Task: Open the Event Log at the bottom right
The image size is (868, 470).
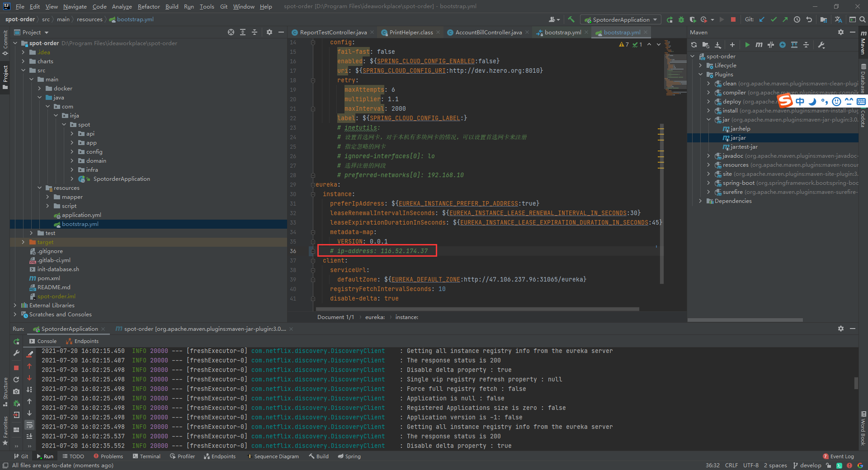Action: click(838, 456)
